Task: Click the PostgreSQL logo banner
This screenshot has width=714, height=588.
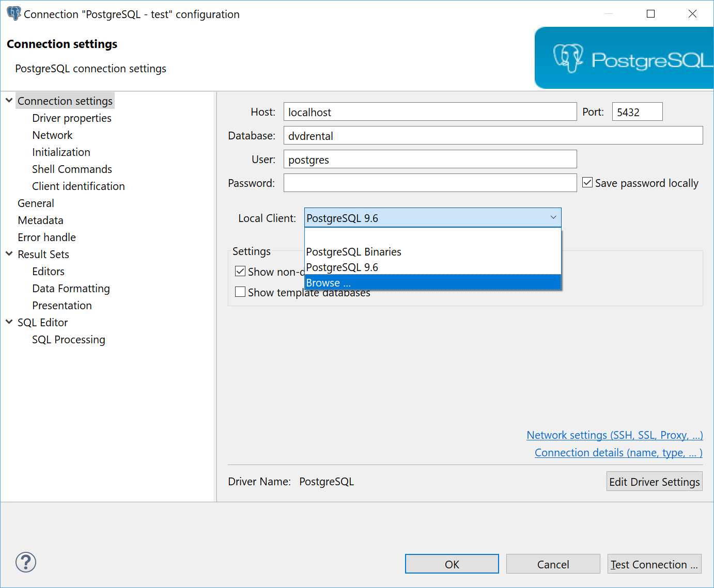Action: pos(624,58)
